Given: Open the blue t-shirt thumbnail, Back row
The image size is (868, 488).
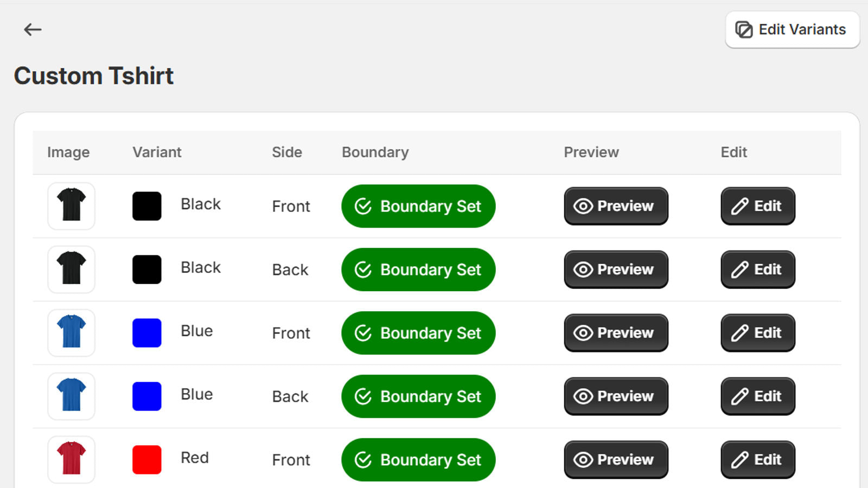Looking at the screenshot, I should pyautogui.click(x=71, y=396).
